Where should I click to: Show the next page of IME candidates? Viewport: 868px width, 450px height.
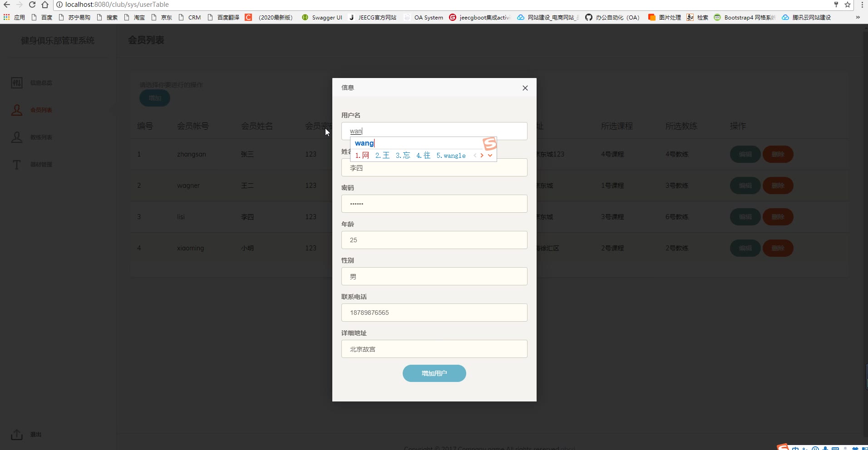(x=482, y=156)
